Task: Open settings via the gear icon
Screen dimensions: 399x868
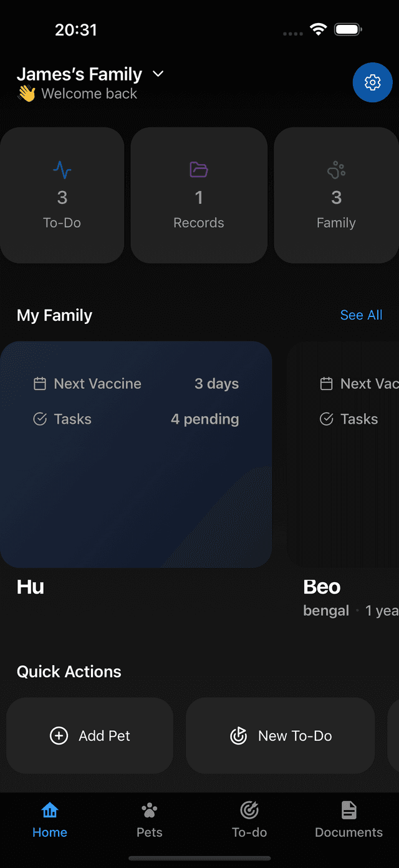Action: [372, 82]
